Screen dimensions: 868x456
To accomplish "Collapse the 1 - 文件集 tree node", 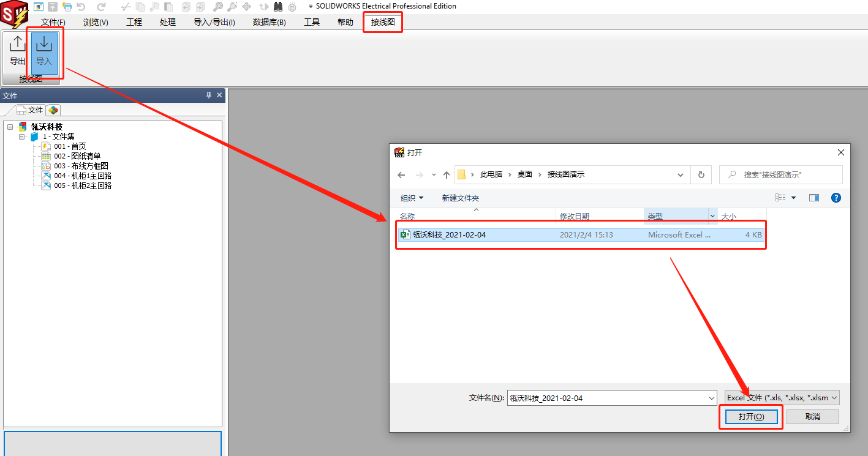I will 21,136.
